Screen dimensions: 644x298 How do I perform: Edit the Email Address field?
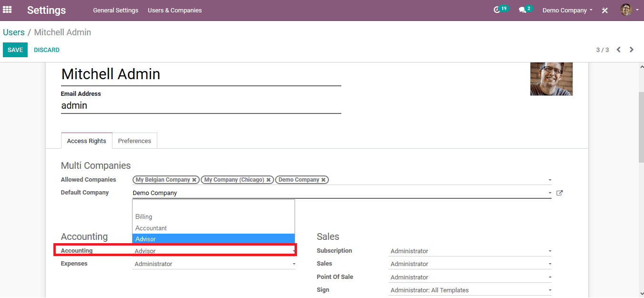(201, 106)
